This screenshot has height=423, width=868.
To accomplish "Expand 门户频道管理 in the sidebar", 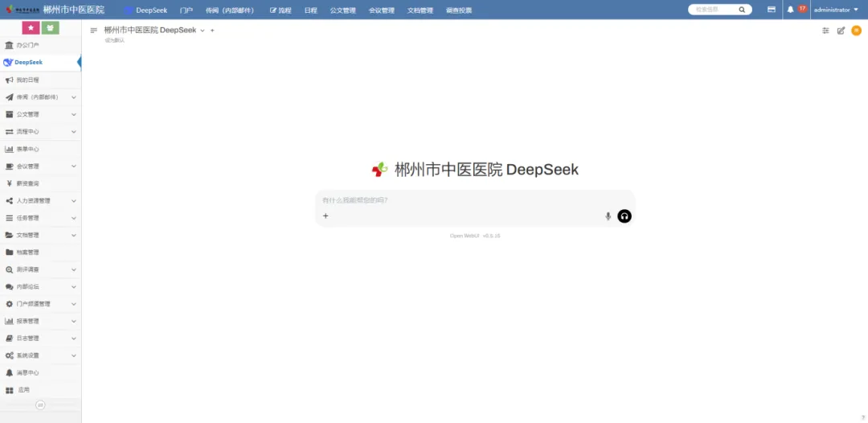I will pyautogui.click(x=40, y=304).
